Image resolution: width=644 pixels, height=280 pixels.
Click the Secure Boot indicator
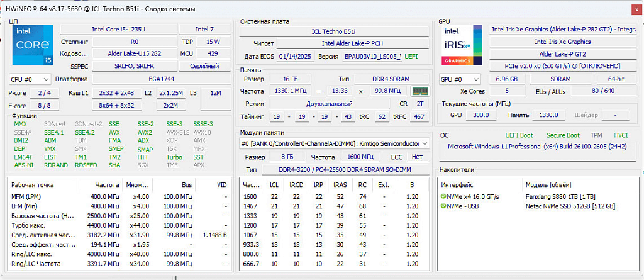click(x=563, y=135)
